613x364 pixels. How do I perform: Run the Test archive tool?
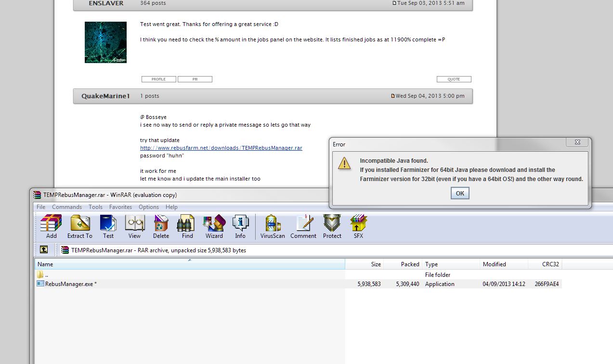tap(108, 226)
